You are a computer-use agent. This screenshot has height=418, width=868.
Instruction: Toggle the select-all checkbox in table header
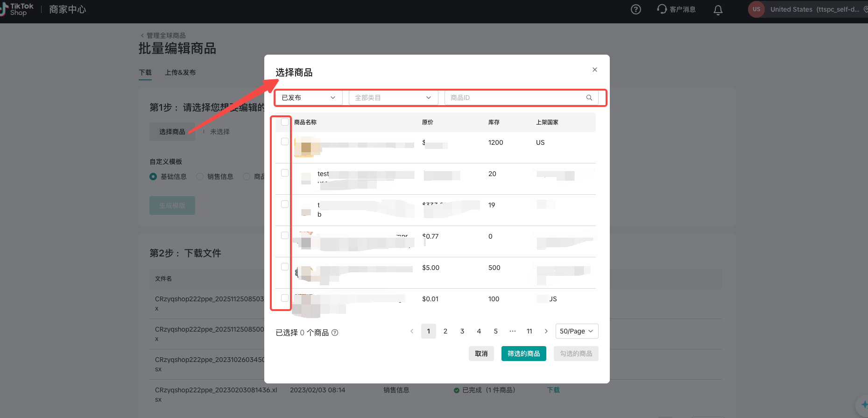(x=285, y=122)
